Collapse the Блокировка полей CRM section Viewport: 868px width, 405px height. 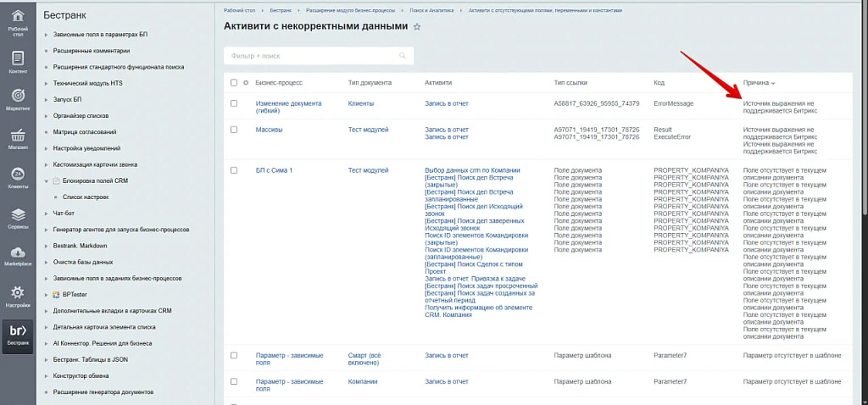46,181
